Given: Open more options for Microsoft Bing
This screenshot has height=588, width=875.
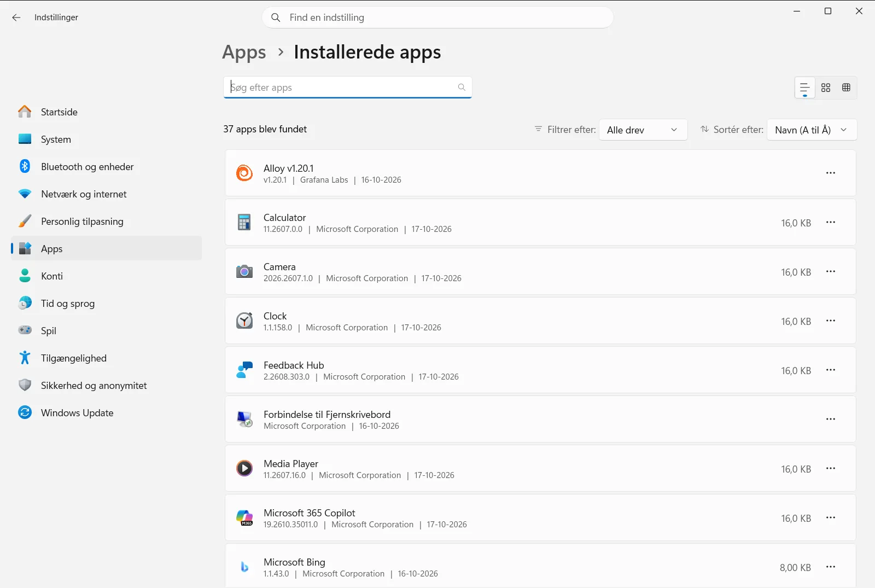Looking at the screenshot, I should (x=831, y=567).
